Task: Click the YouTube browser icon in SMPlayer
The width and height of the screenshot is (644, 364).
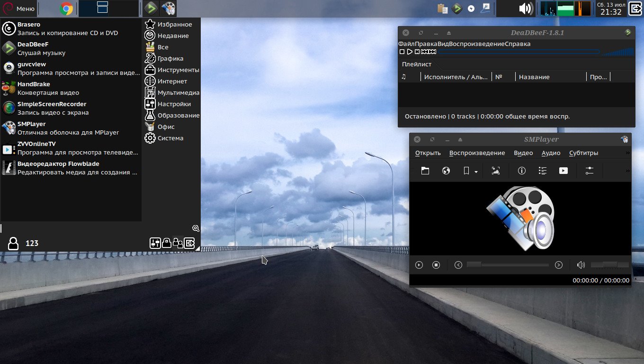Action: [x=563, y=171]
